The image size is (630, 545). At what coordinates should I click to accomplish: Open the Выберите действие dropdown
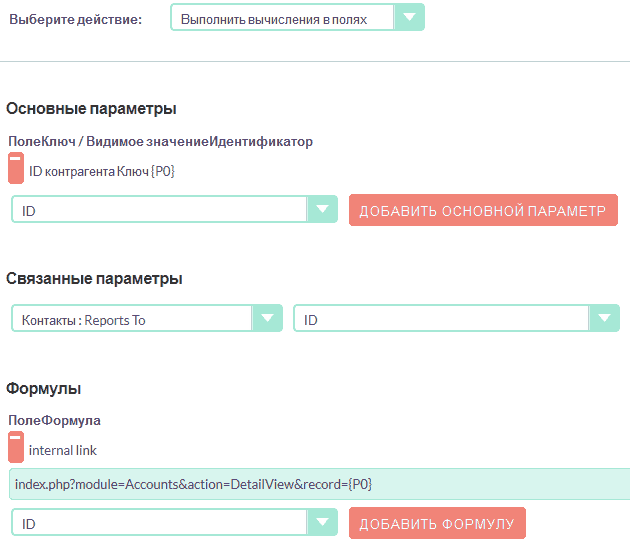(297, 17)
